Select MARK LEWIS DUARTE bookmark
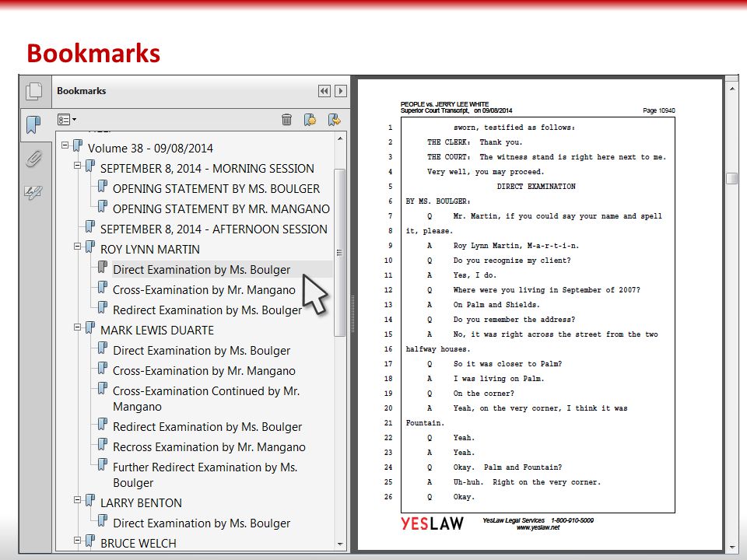Image resolution: width=747 pixels, height=560 pixels. (157, 331)
